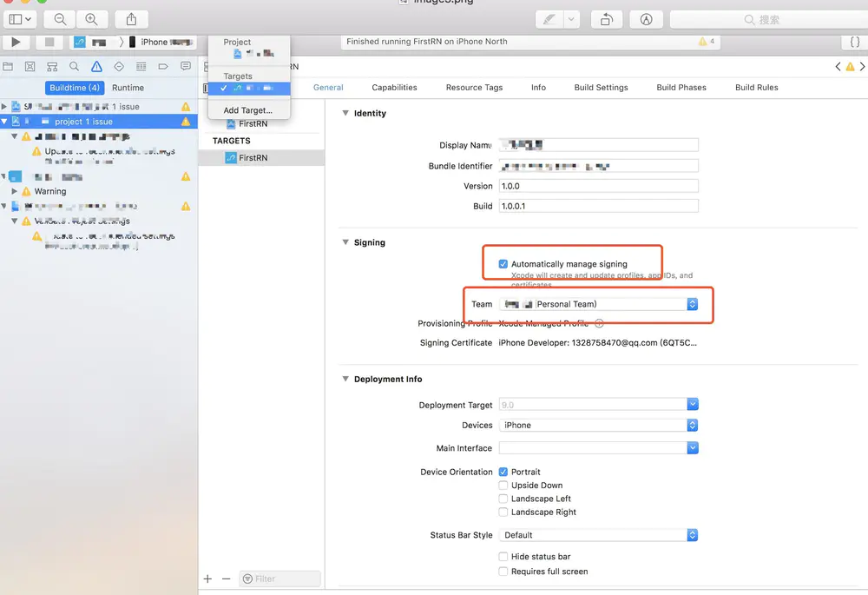Click the curly braces icon at top right
Viewport: 868px width, 595px height.
(855, 42)
